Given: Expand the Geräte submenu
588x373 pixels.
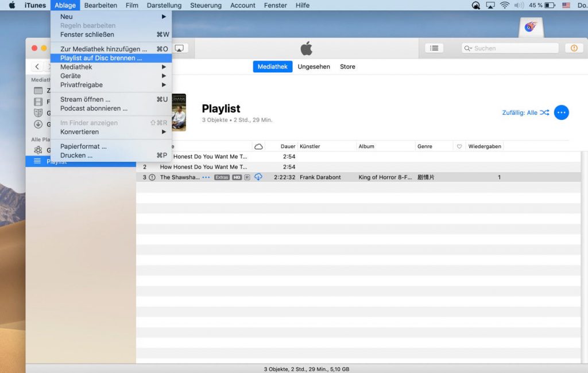Looking at the screenshot, I should [x=111, y=76].
